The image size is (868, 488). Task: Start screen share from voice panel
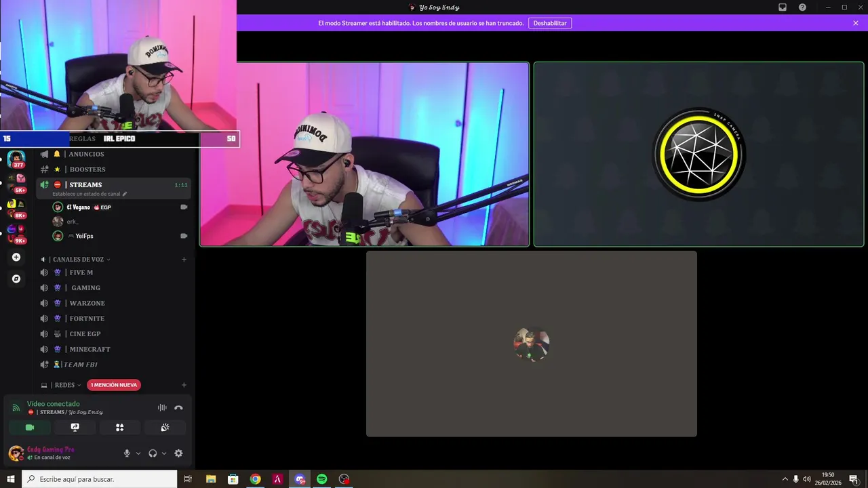click(x=75, y=428)
